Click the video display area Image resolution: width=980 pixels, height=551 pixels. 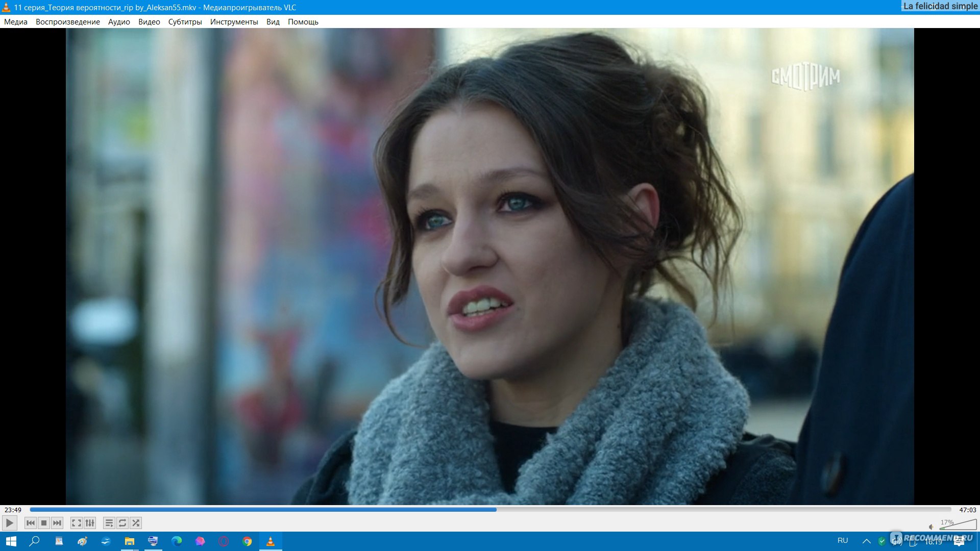[x=490, y=266]
